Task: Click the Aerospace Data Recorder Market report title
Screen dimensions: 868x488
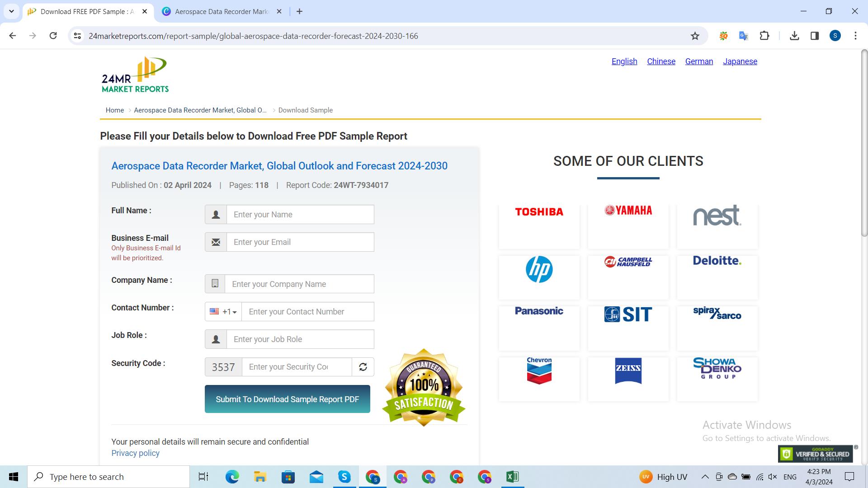Action: tap(279, 166)
